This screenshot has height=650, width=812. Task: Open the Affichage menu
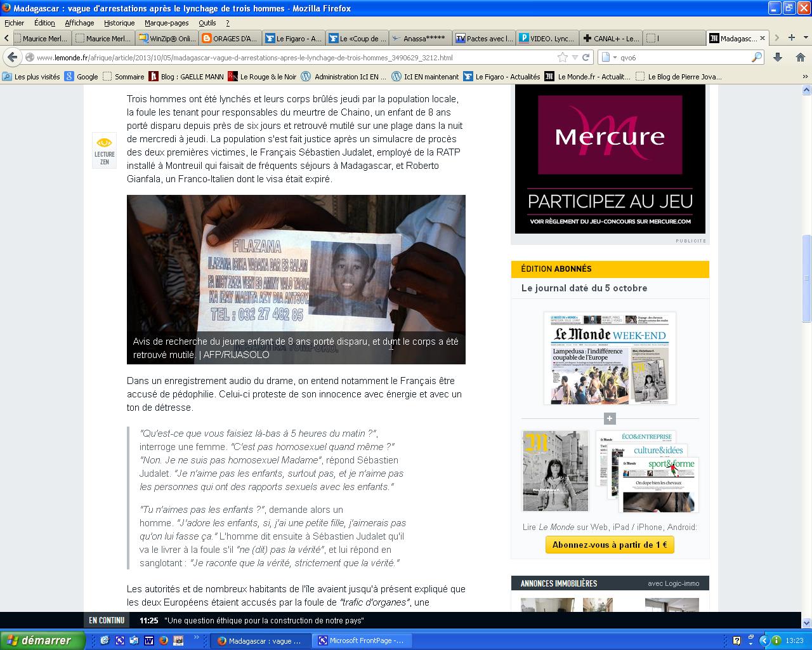(x=79, y=22)
